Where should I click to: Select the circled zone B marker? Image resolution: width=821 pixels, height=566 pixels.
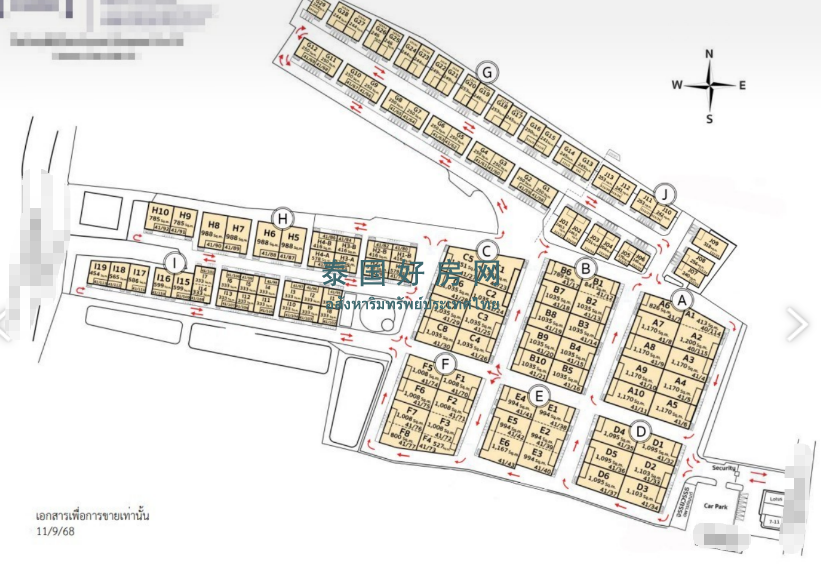pyautogui.click(x=587, y=268)
